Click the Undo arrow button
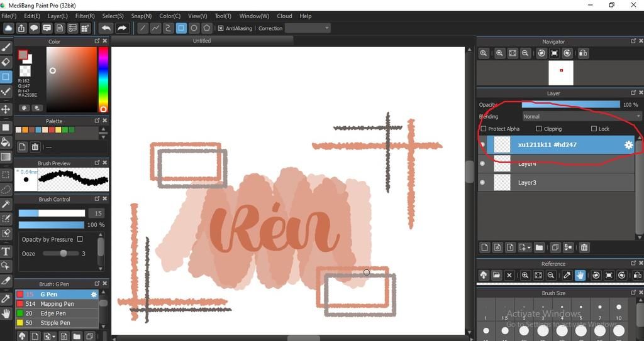The image size is (644, 341). (x=106, y=28)
